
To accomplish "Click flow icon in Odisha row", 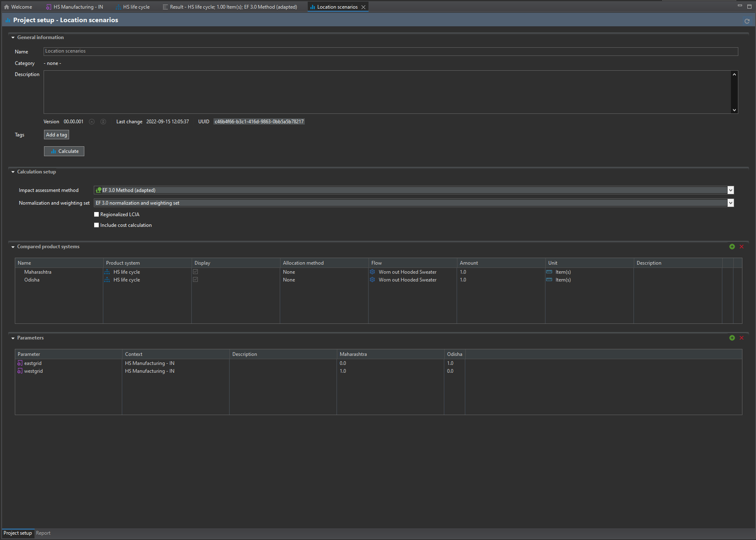I will coord(373,280).
